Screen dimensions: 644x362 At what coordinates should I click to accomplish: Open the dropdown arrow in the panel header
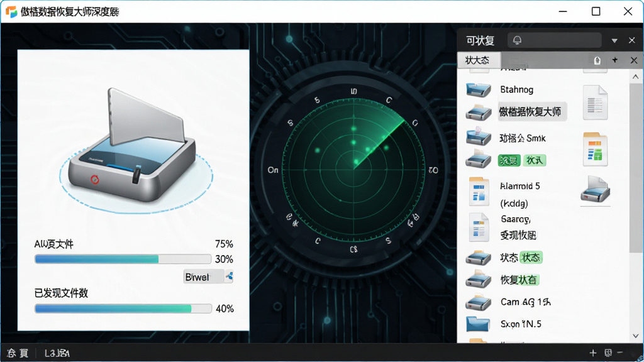coord(614,41)
